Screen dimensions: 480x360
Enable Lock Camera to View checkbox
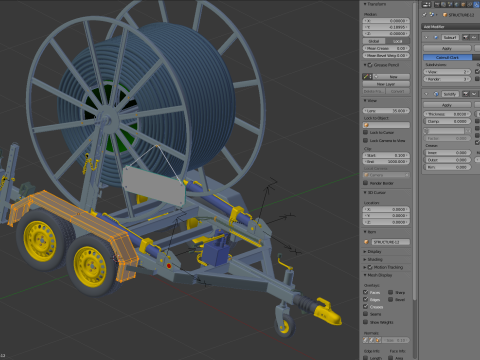pyautogui.click(x=365, y=141)
